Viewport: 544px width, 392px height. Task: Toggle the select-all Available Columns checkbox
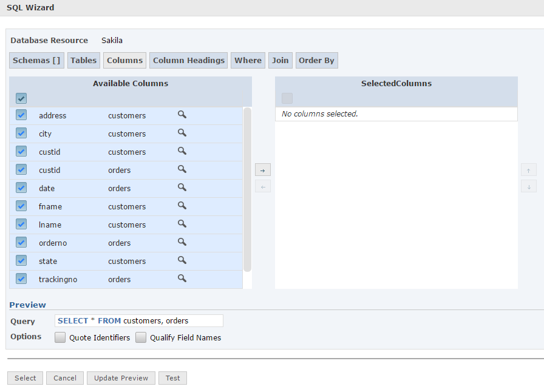pos(21,98)
